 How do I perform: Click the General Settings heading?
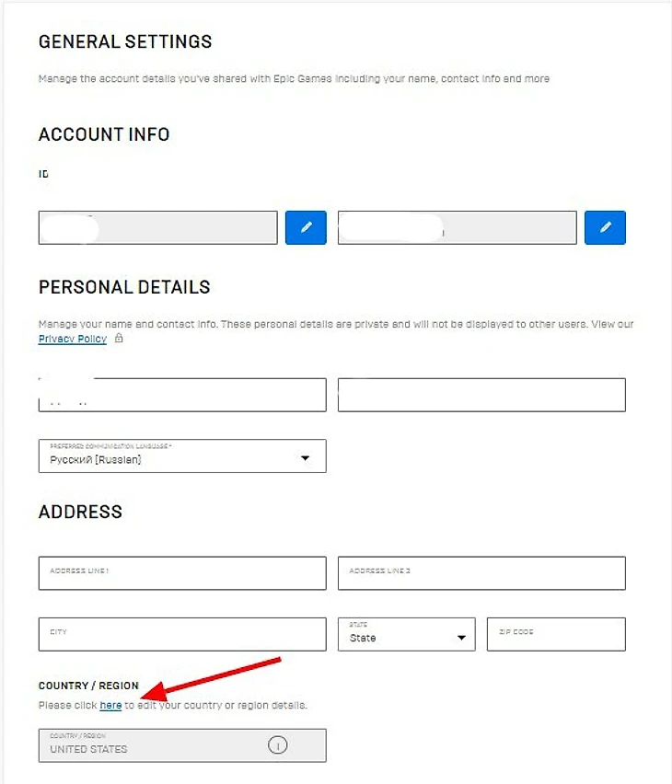point(125,41)
